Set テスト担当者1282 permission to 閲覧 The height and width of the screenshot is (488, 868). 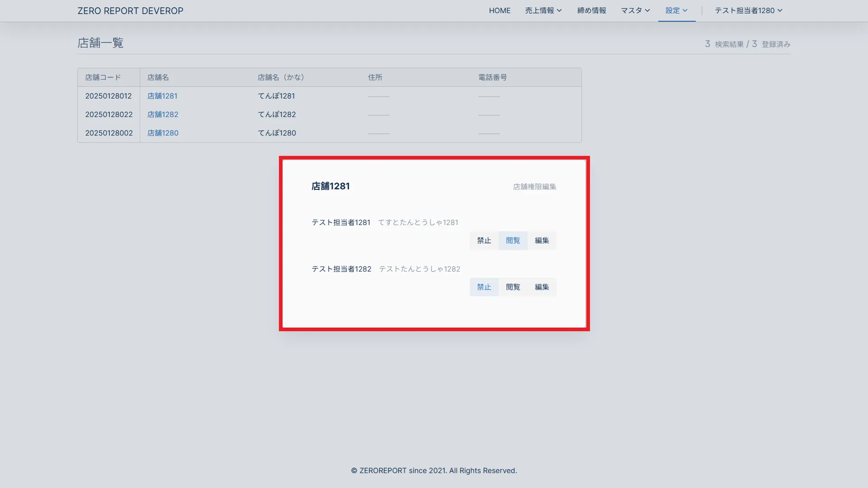coord(513,287)
